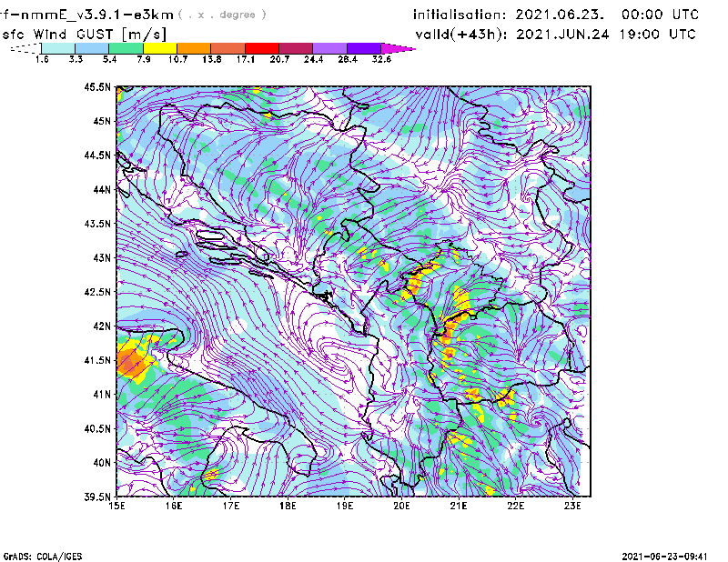This screenshot has height=562, width=728.
Task: Click the 39.5N latitude label
Action: (97, 497)
